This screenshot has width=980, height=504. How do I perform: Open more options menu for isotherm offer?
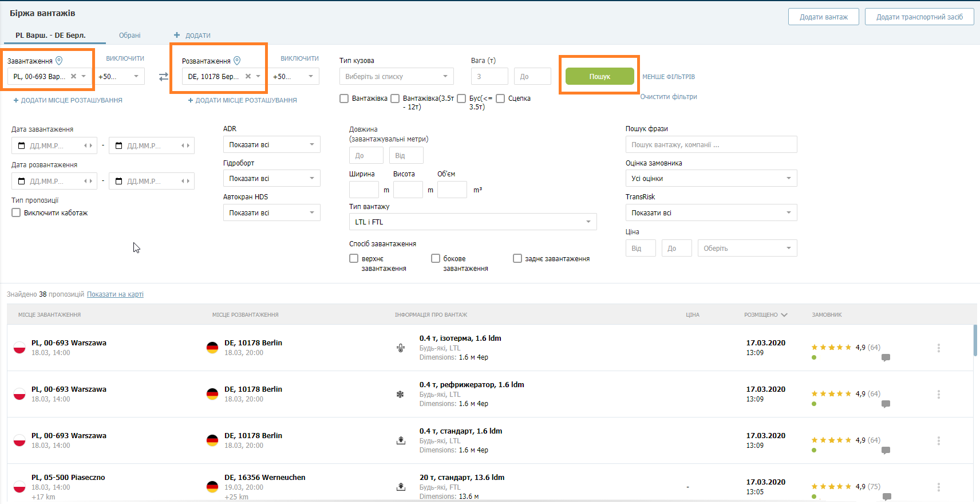[939, 348]
